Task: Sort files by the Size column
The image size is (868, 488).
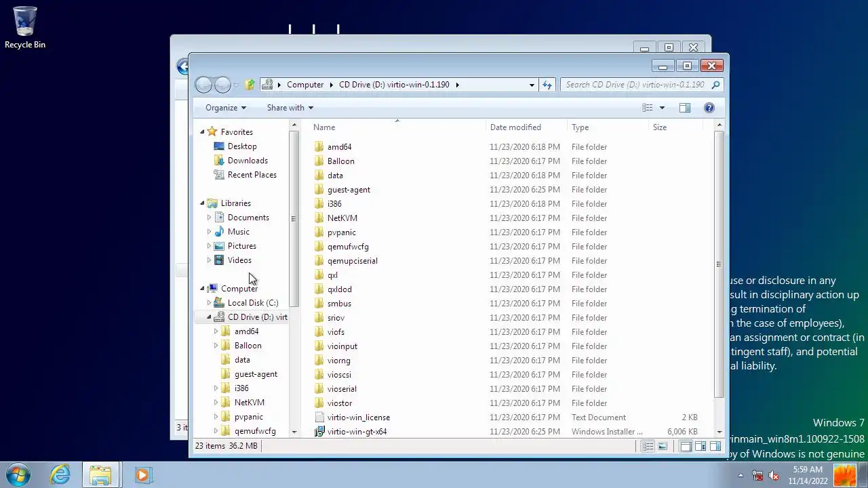Action: (x=676, y=127)
